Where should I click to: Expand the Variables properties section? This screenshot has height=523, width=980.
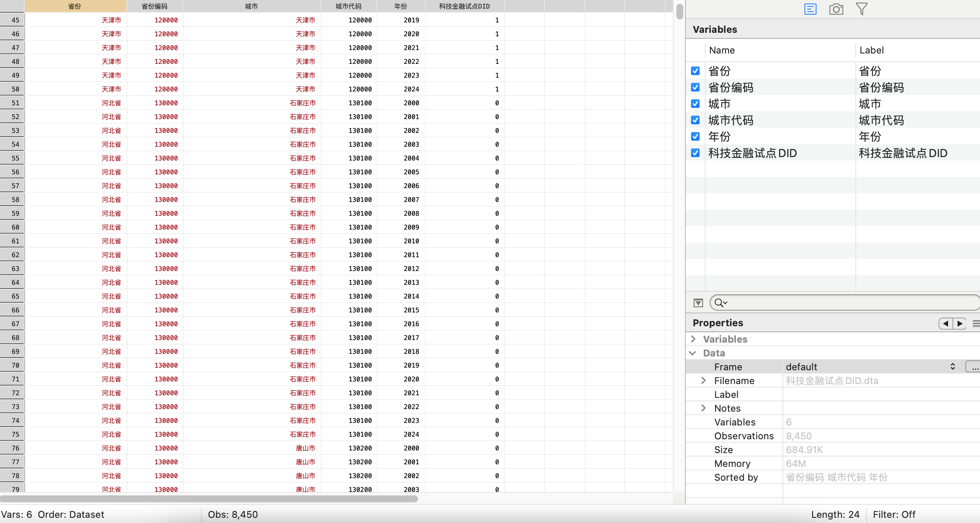pos(693,339)
